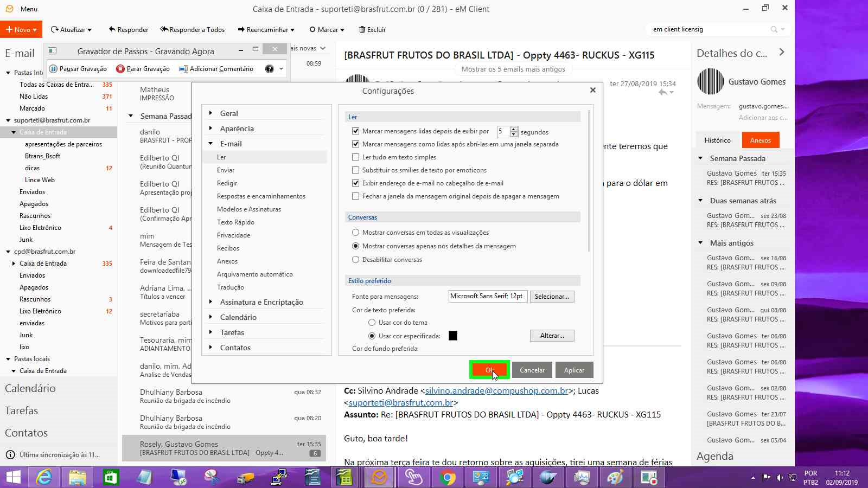
Task: Switch to the Histórico tab
Action: (717, 140)
